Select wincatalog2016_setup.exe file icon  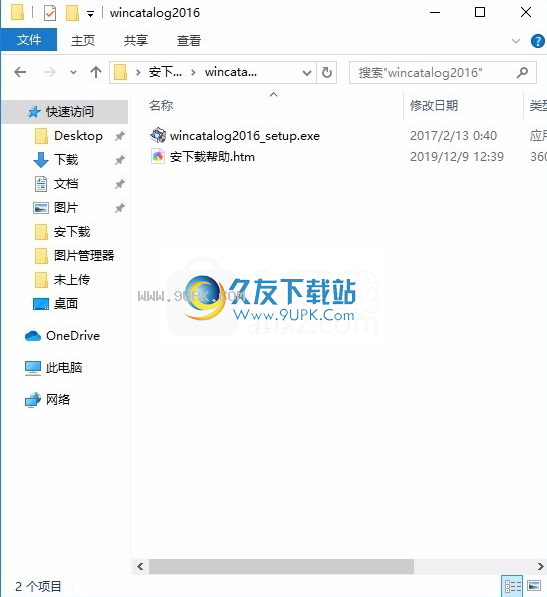click(x=158, y=135)
